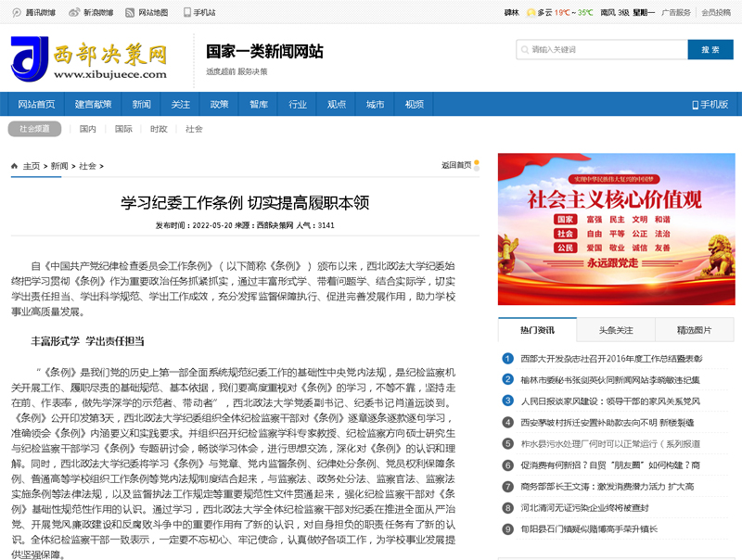742x560 pixels.
Task: Select the 热门资讯 tab
Action: (537, 329)
